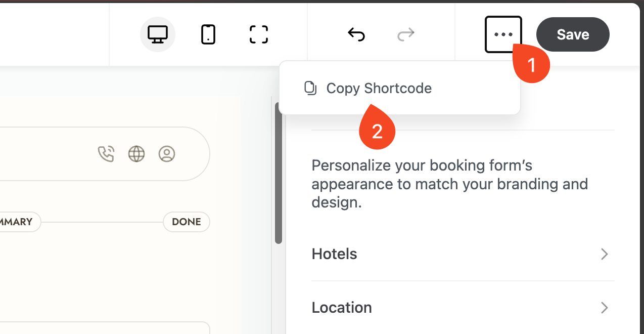644x334 pixels.
Task: Undo the last change
Action: tap(356, 34)
